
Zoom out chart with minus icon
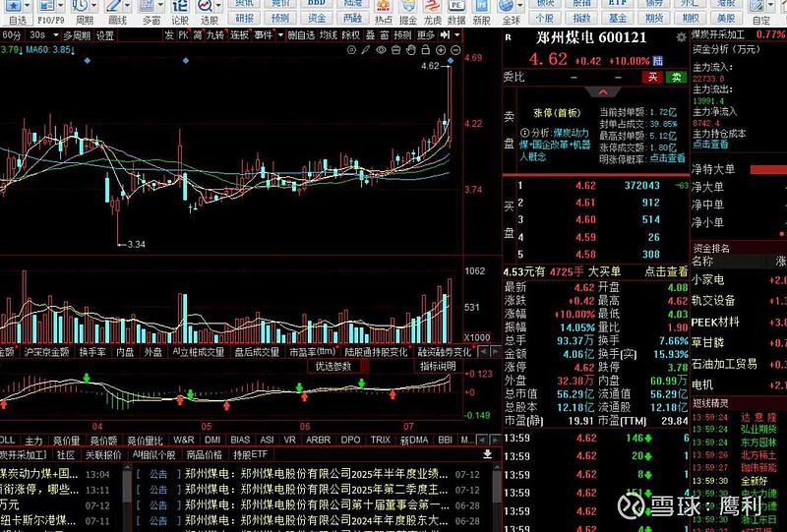pyautogui.click(x=455, y=50)
